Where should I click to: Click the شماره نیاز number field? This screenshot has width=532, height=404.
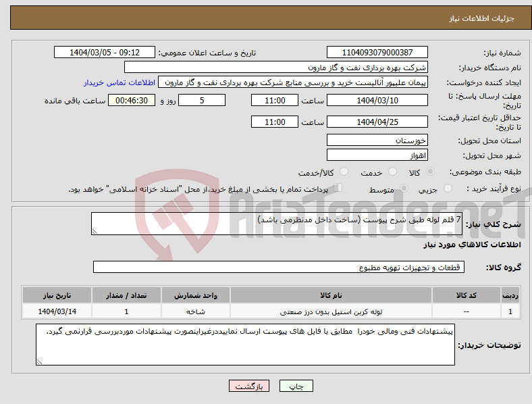(377, 52)
